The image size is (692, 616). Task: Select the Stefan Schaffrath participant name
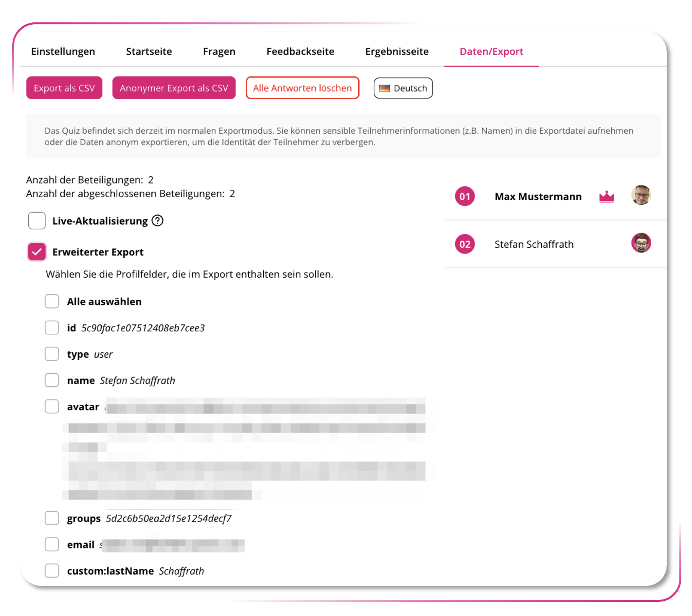pos(534,244)
